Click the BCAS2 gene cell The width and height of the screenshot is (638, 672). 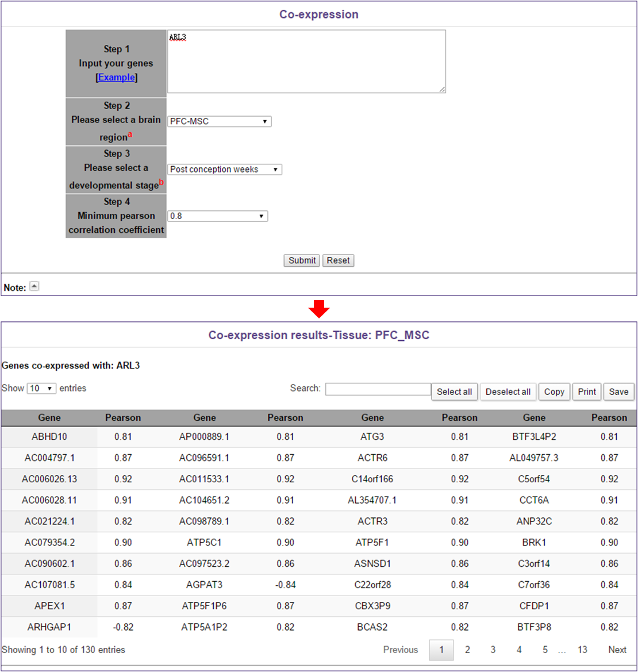(x=372, y=627)
